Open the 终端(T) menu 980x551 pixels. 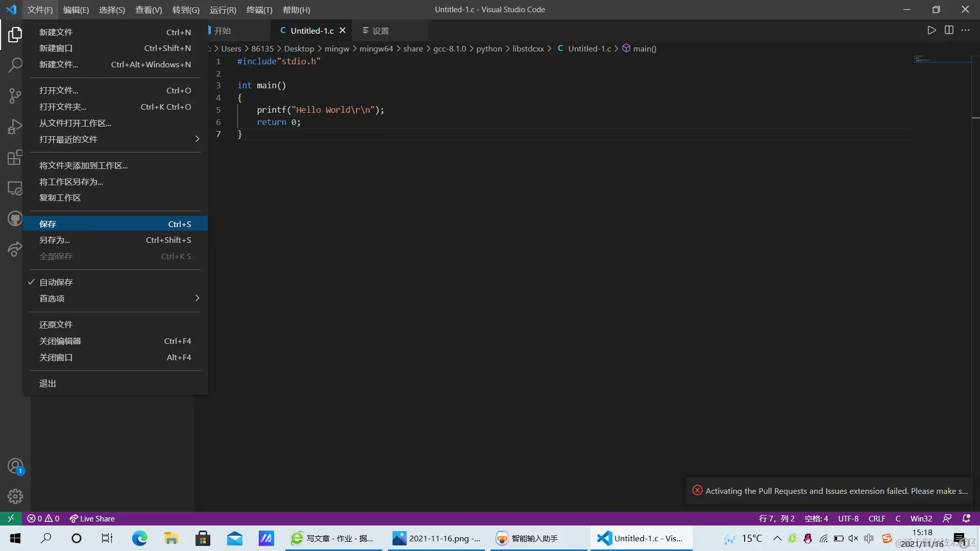tap(259, 10)
